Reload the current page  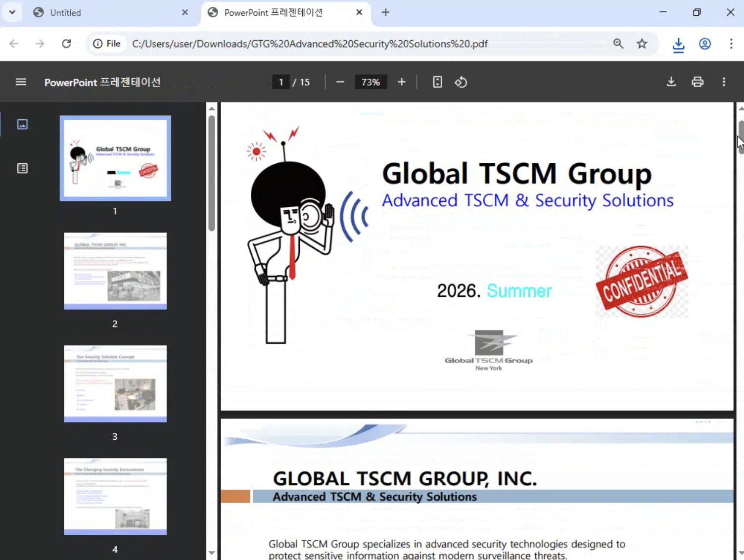(x=66, y=44)
